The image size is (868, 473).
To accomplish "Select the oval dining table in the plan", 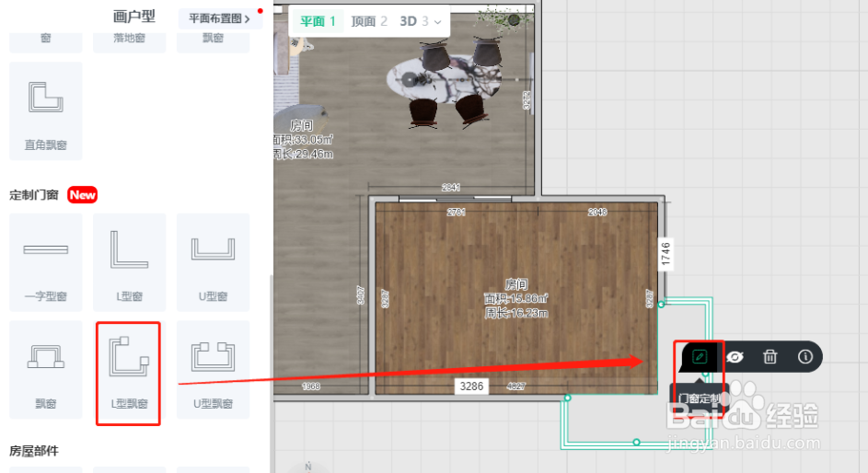I will (x=444, y=78).
